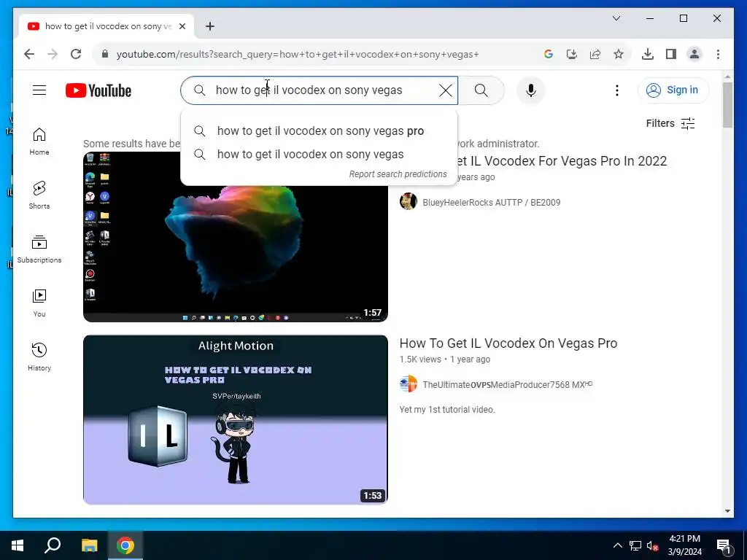The image size is (747, 560).
Task: Open History in the sidebar
Action: point(39,357)
